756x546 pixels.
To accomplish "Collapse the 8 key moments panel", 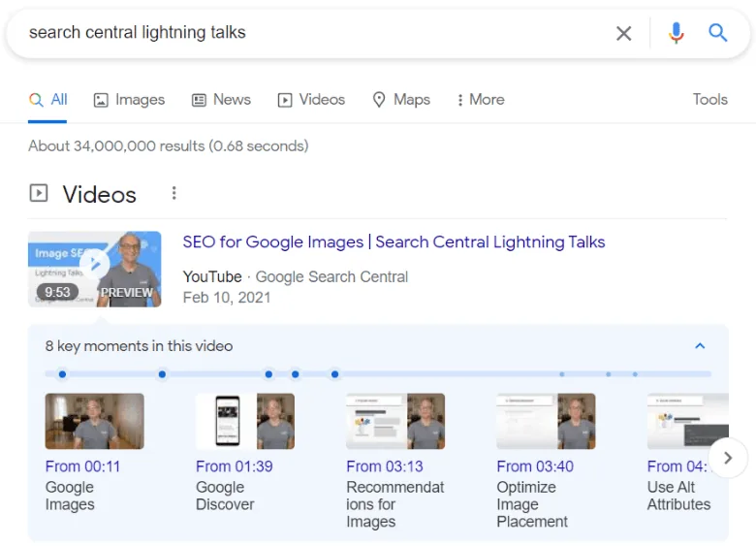I will 700,346.
